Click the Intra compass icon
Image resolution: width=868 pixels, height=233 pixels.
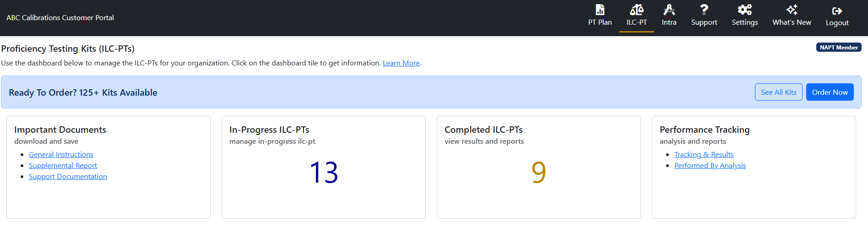(x=669, y=10)
